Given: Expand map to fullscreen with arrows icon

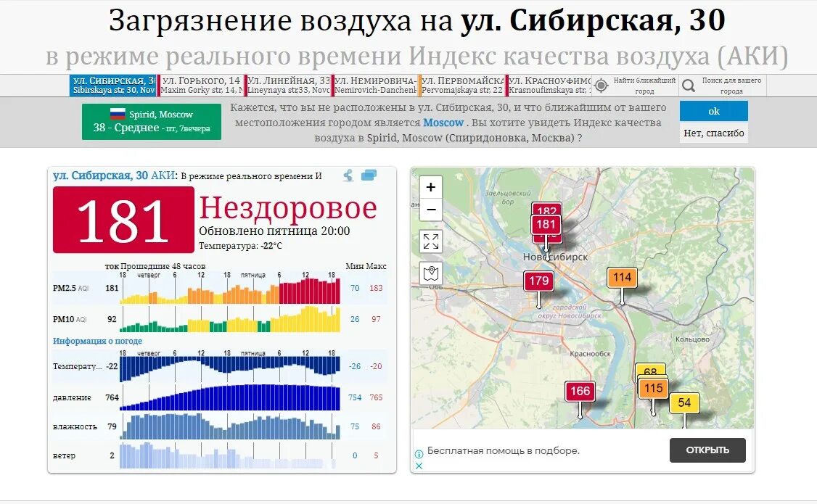Looking at the screenshot, I should pos(431,241).
